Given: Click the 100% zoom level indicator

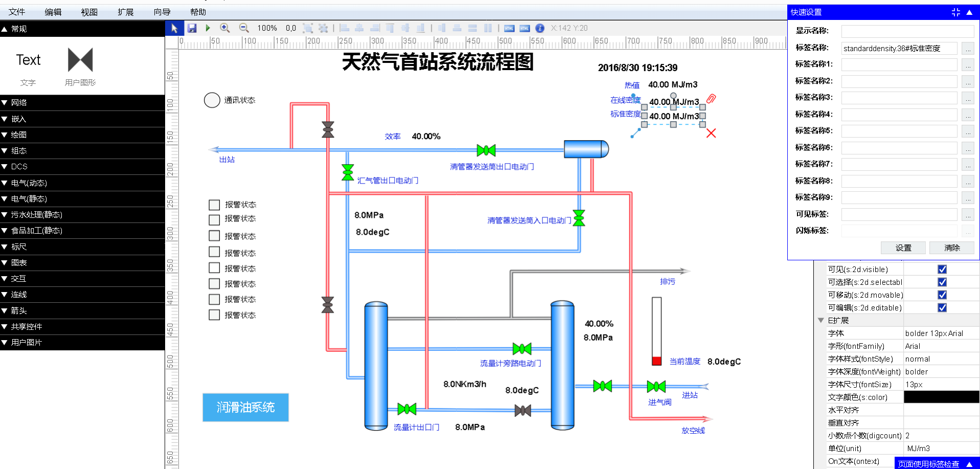Looking at the screenshot, I should 267,28.
